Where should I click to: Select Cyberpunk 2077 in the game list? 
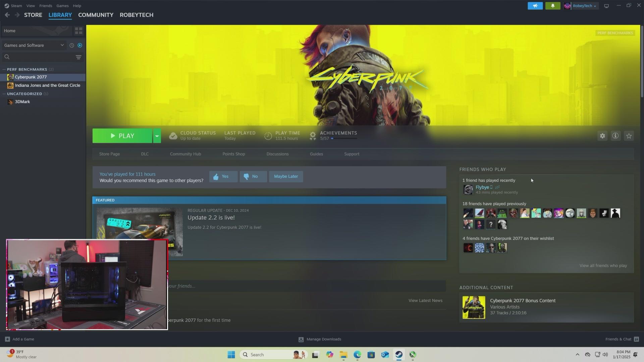click(x=43, y=77)
